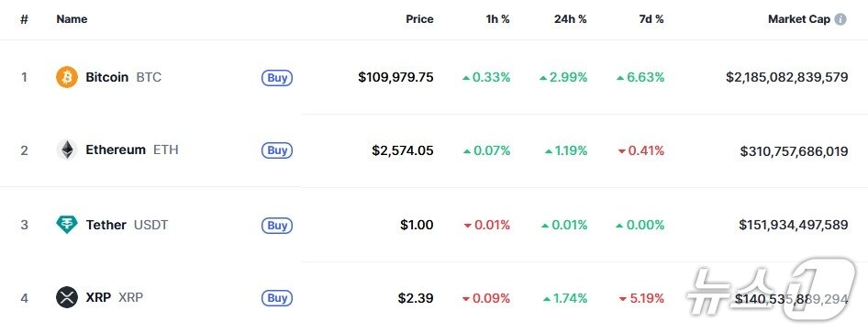Open the Bitcoin name link

106,77
